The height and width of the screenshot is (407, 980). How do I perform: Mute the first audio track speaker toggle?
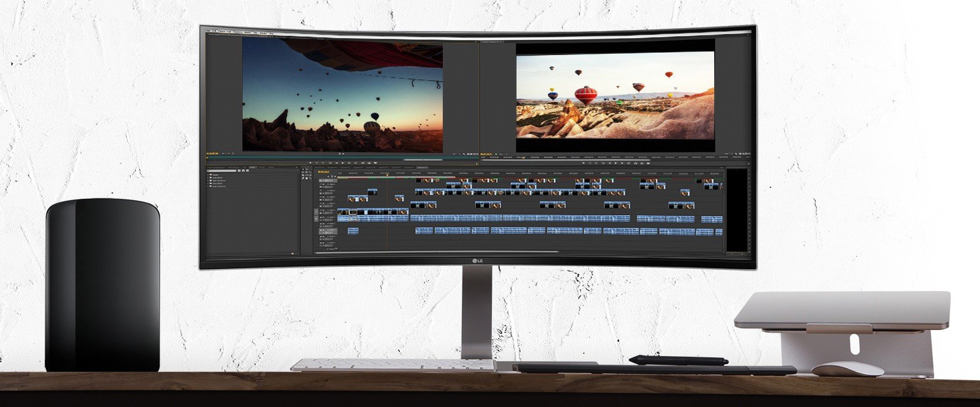click(320, 217)
